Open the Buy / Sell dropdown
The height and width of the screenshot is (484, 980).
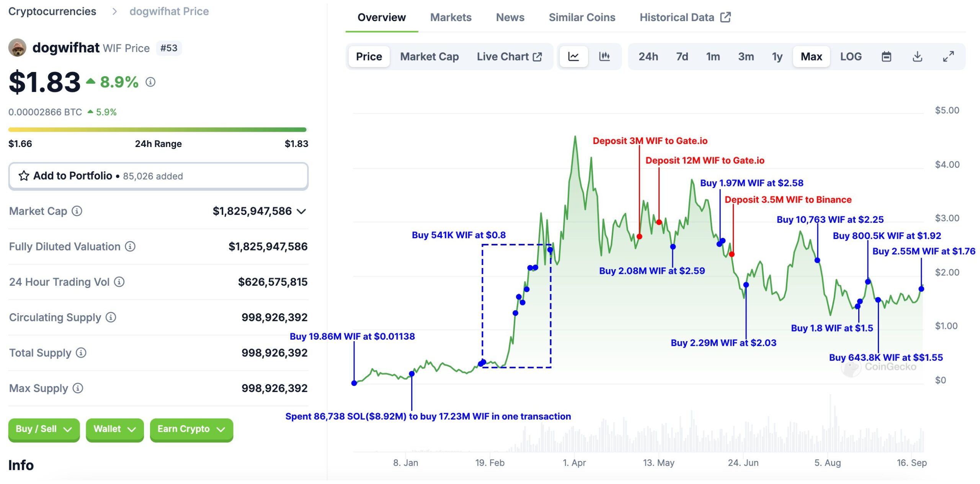coord(44,429)
